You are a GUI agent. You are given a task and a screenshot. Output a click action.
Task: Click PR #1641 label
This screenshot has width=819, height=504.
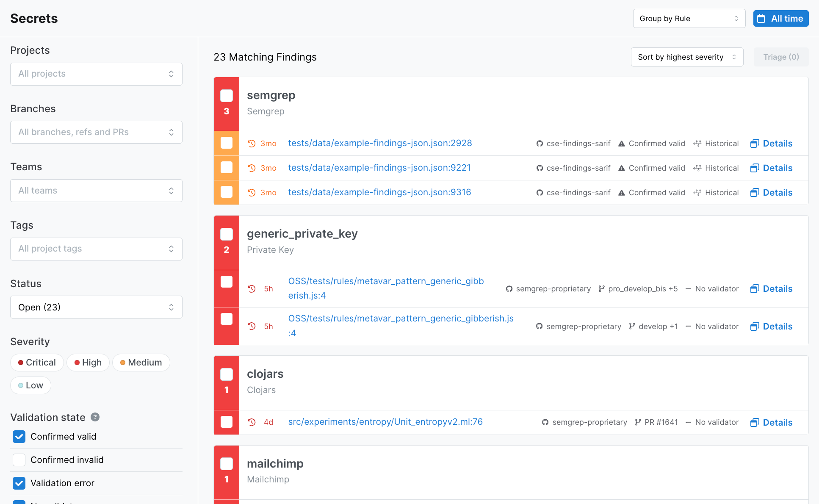point(661,422)
